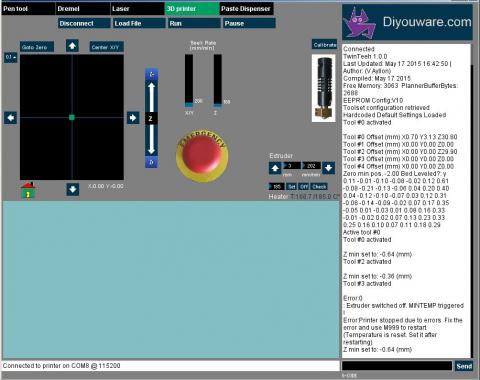Switch to the Paste Dispenser tab

(x=247, y=9)
